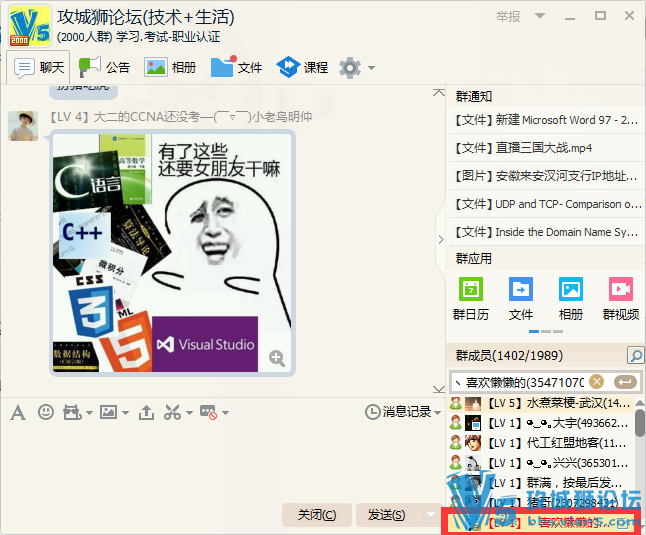Open the 文件 files tab
Image resolution: width=646 pixels, height=535 pixels.
(236, 67)
